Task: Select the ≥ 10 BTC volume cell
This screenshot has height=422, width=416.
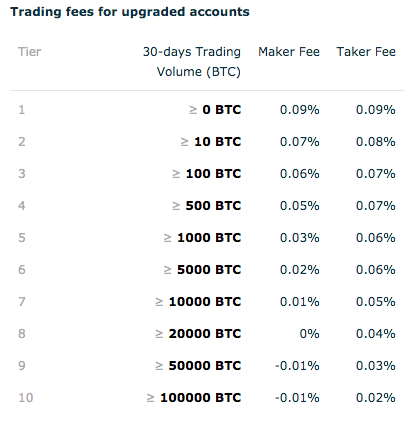Action: [x=211, y=142]
